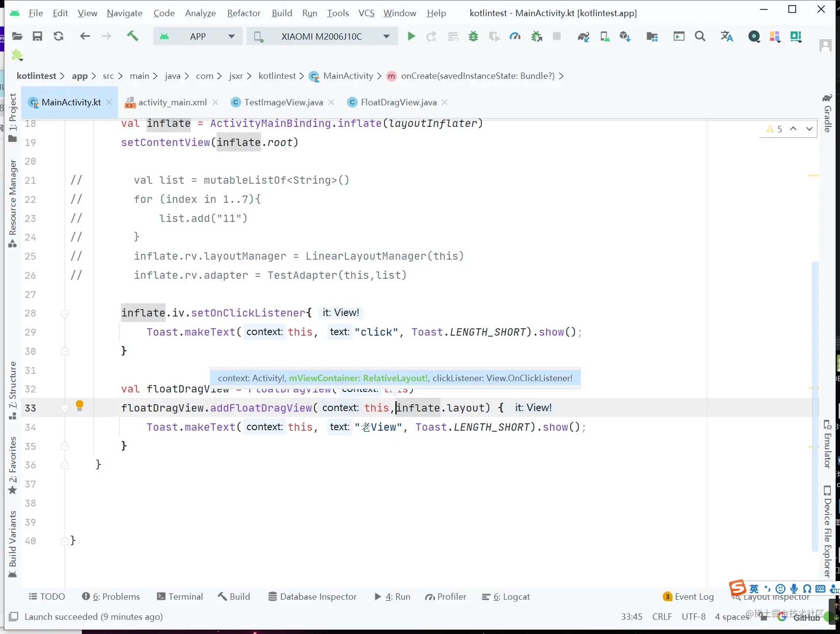Switch to the activity_main.xml tab
Viewport: 840px width, 634px height.
coord(172,102)
